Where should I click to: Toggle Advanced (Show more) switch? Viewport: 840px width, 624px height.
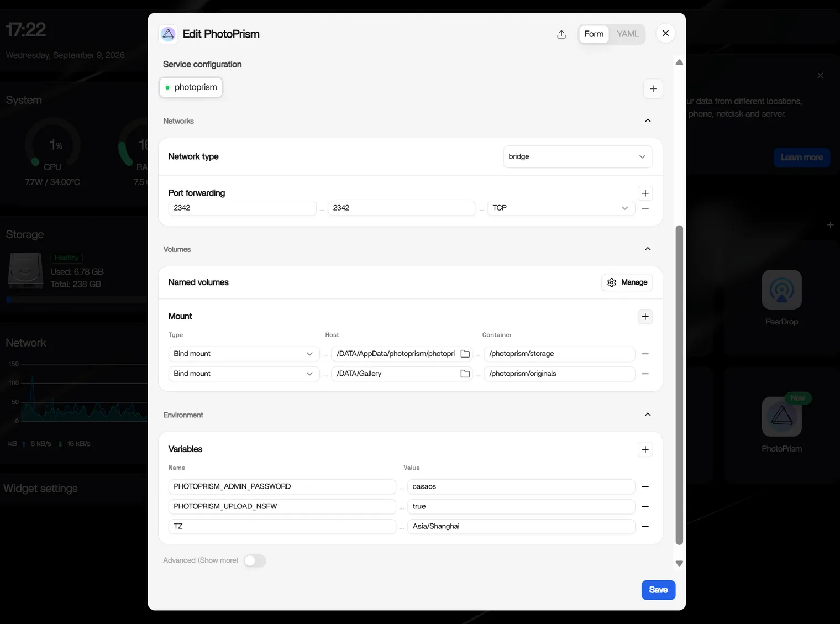coord(255,561)
